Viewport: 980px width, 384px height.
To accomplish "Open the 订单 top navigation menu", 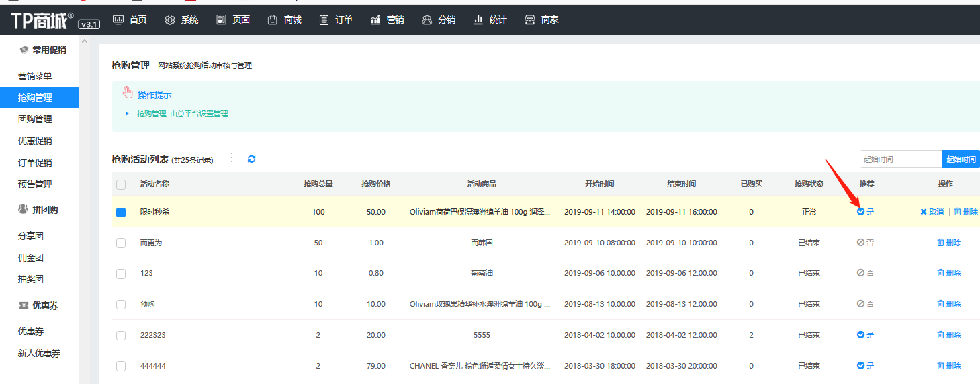I will 336,20.
